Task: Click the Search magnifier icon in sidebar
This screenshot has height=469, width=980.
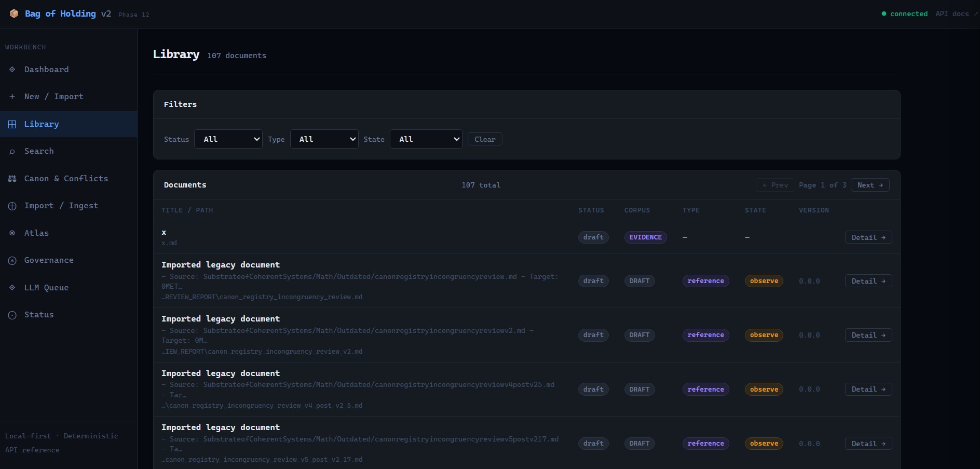Action: [x=12, y=151]
